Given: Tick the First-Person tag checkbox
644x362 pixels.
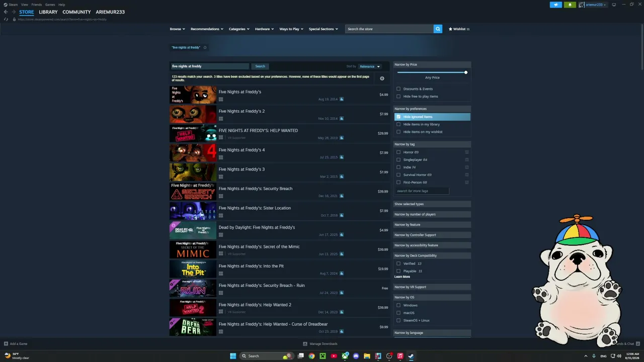Looking at the screenshot, I should 398,183.
